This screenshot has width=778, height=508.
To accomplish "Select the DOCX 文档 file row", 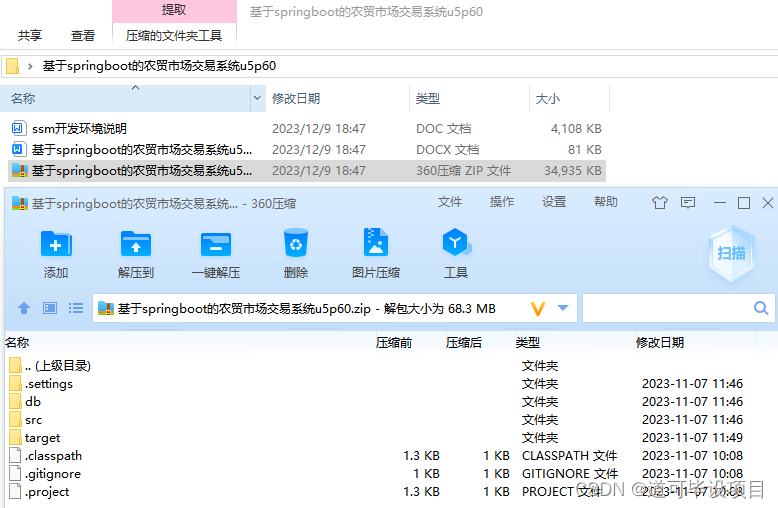I will coord(307,150).
